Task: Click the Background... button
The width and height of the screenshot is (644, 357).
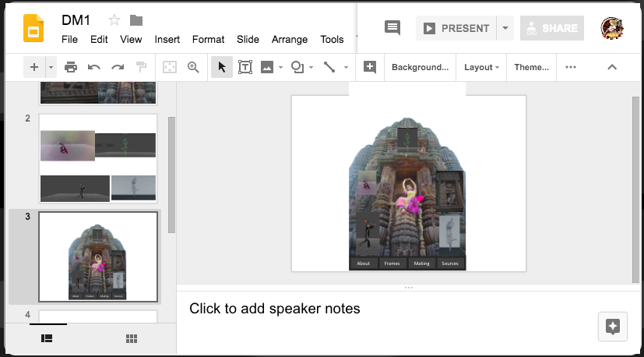Action: 421,67
